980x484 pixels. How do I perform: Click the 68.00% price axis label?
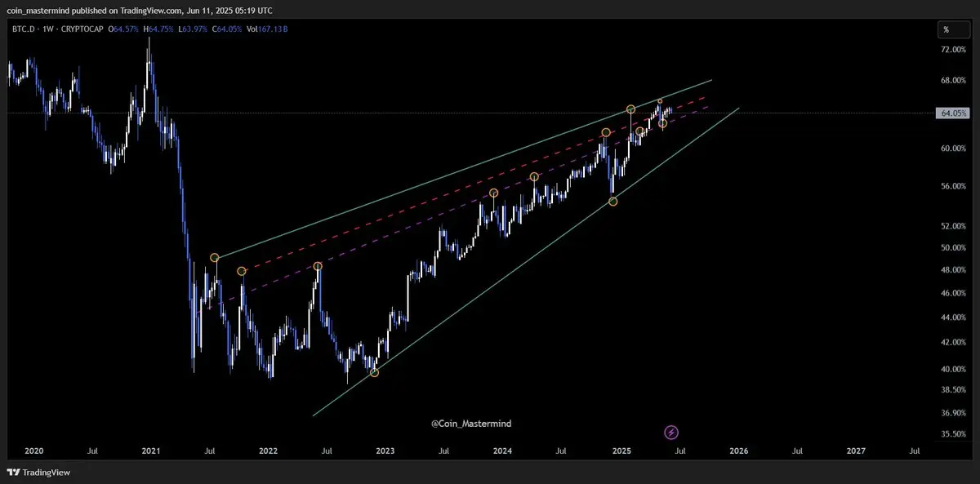954,81
